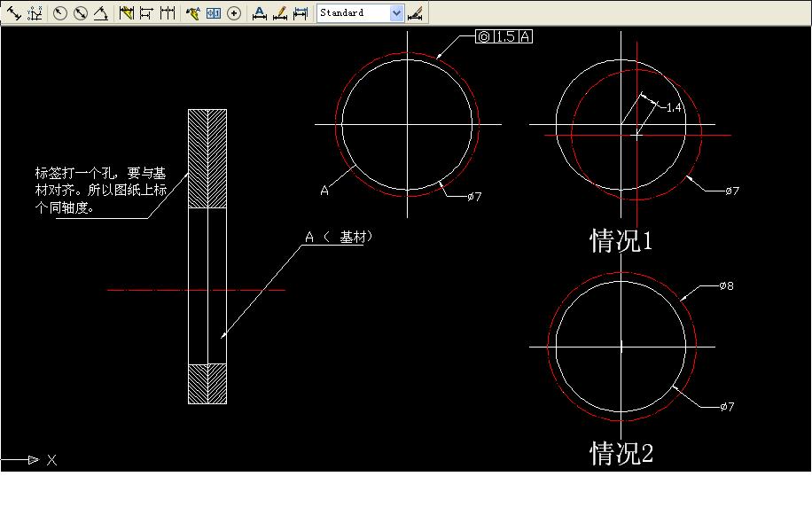
Task: Pick the ø7 label below the tolerance-frame circle
Action: point(474,196)
